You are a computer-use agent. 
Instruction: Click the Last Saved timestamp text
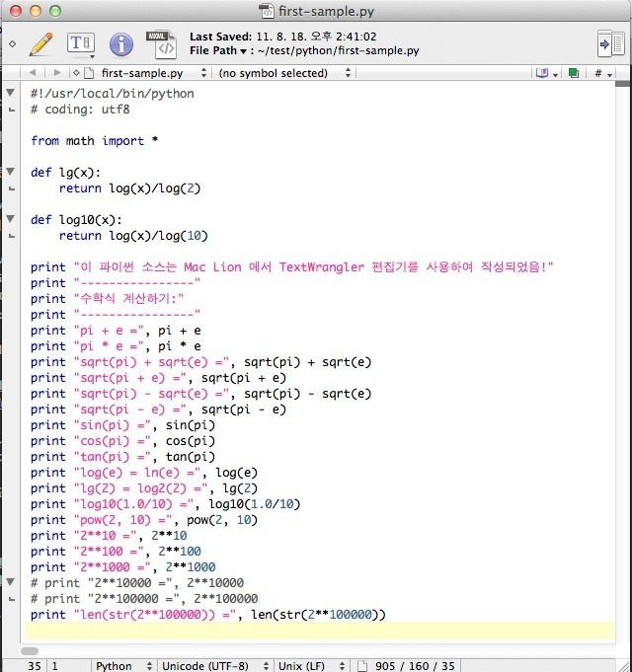click(283, 37)
